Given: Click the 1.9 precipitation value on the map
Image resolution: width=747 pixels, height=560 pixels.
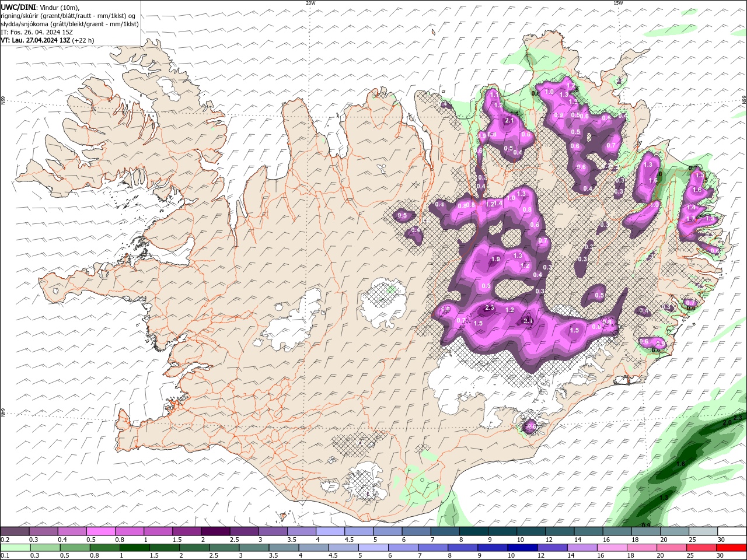Looking at the screenshot, I should 496,260.
